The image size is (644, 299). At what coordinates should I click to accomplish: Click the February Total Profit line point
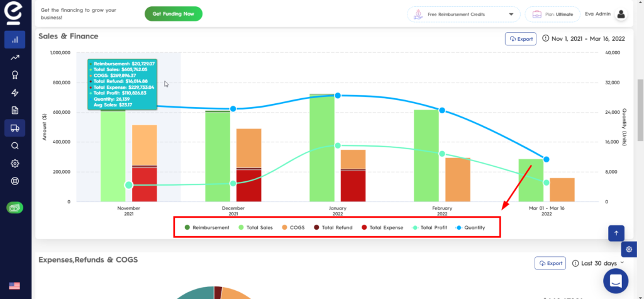442,154
